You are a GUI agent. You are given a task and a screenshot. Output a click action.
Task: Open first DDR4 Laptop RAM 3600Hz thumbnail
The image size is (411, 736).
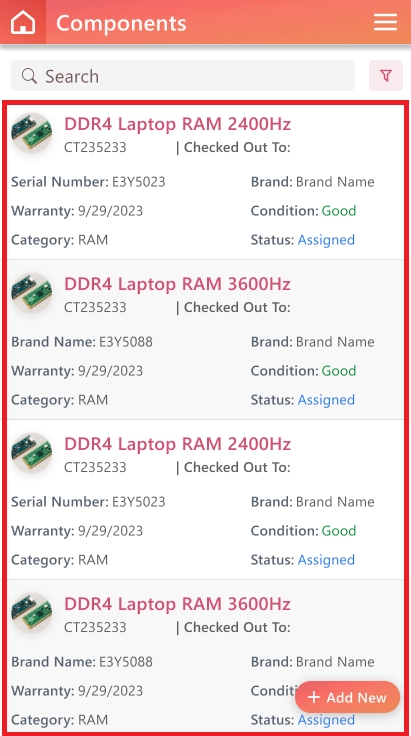click(31, 293)
